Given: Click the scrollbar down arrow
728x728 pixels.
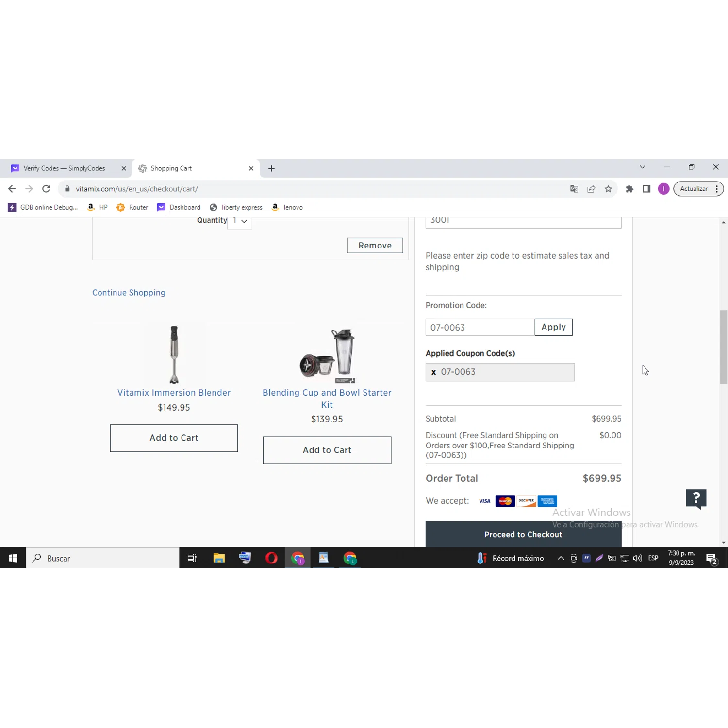Looking at the screenshot, I should click(724, 543).
